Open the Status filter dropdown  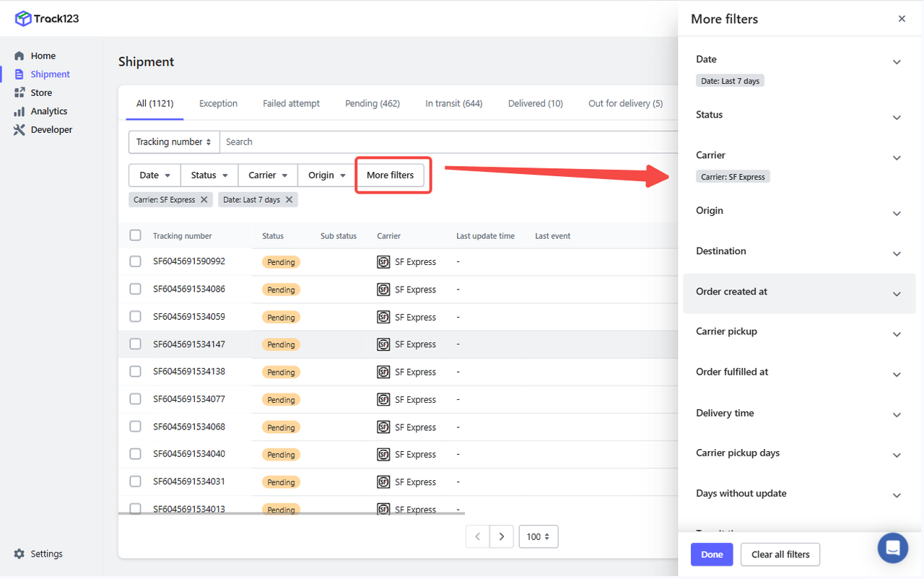209,175
